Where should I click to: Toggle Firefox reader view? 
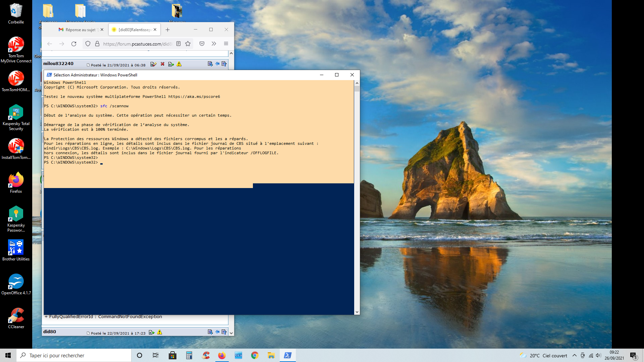(178, 44)
